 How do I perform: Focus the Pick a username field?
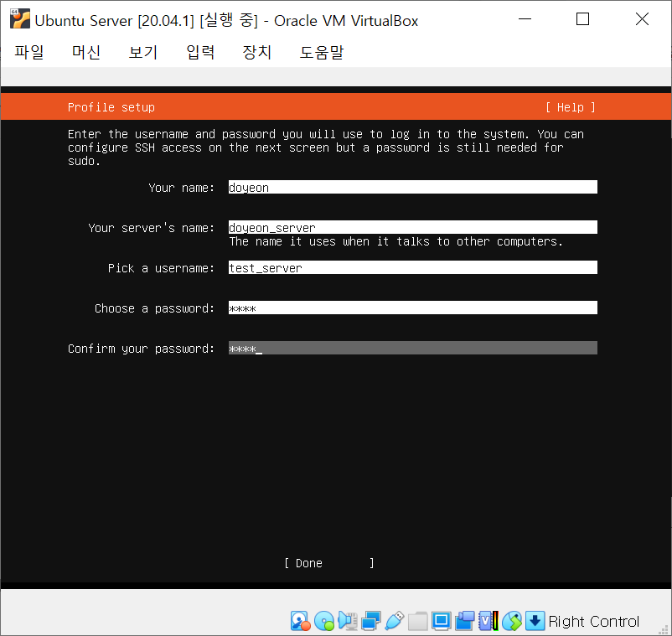413,268
